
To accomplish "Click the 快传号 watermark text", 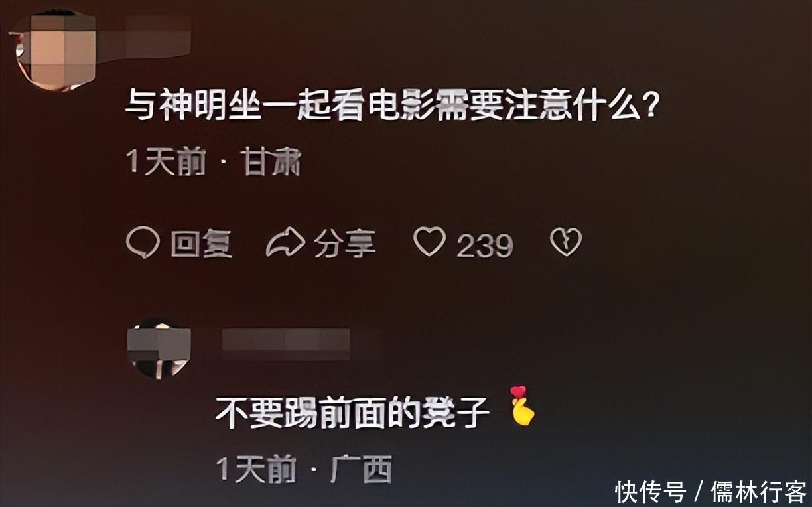I will (649, 492).
